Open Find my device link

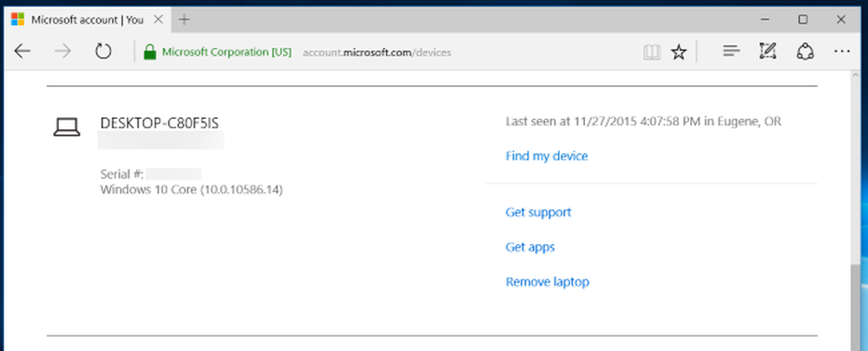(546, 156)
